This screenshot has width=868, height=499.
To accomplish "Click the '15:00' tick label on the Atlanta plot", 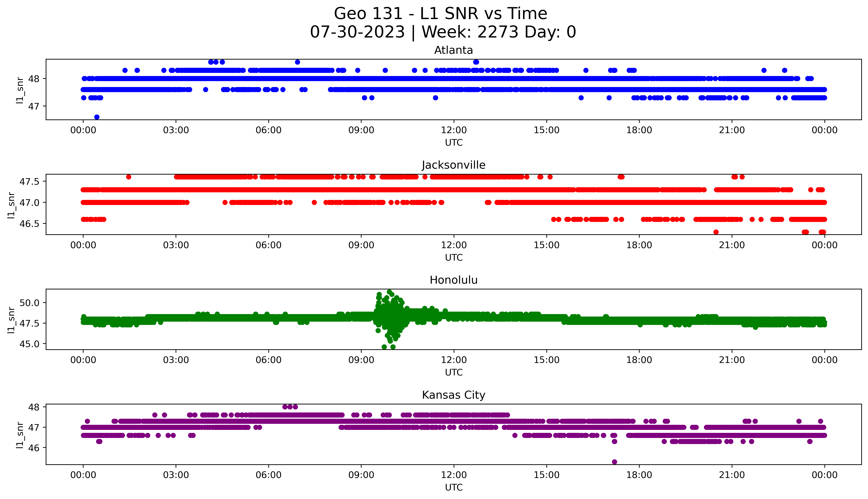I will (x=547, y=130).
